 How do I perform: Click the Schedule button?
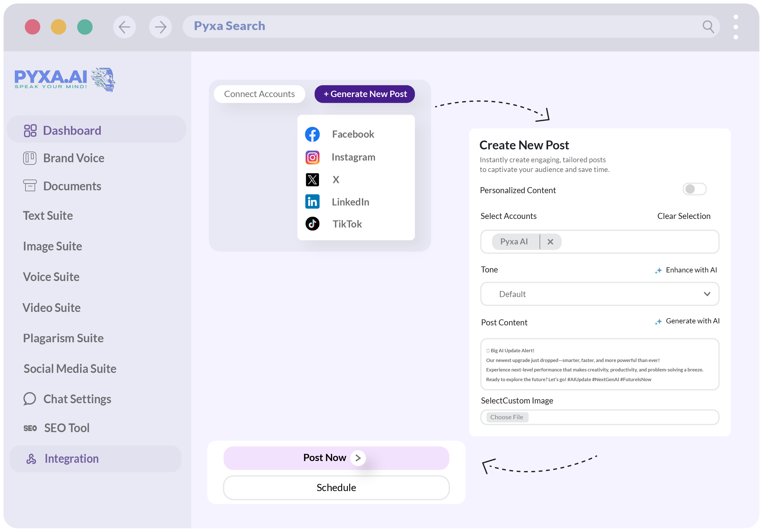click(x=336, y=488)
